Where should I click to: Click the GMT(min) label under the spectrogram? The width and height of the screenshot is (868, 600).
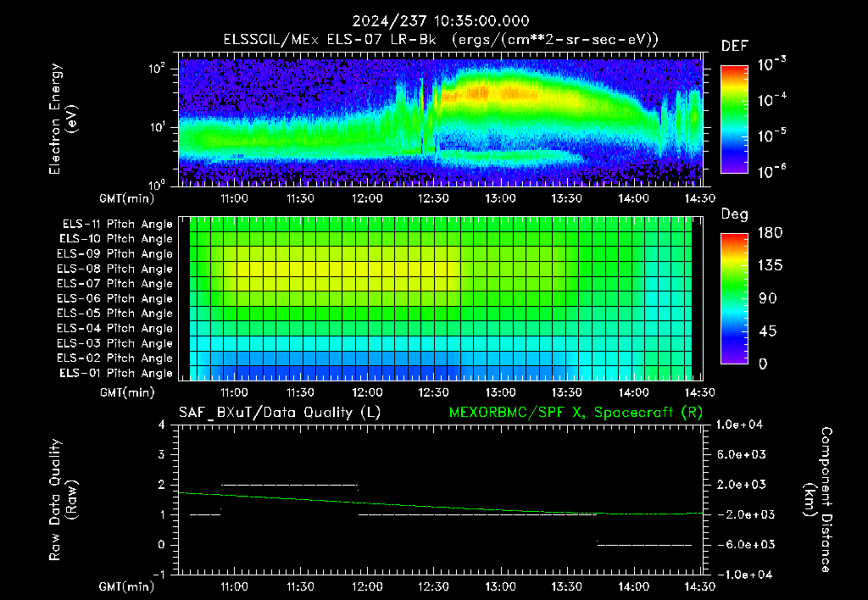click(127, 198)
